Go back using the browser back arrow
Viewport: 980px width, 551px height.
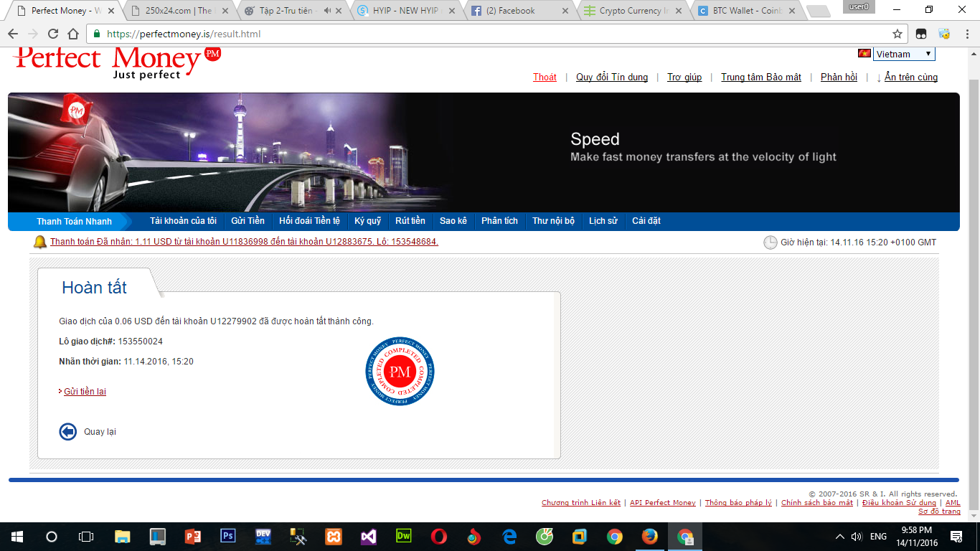[x=13, y=34]
